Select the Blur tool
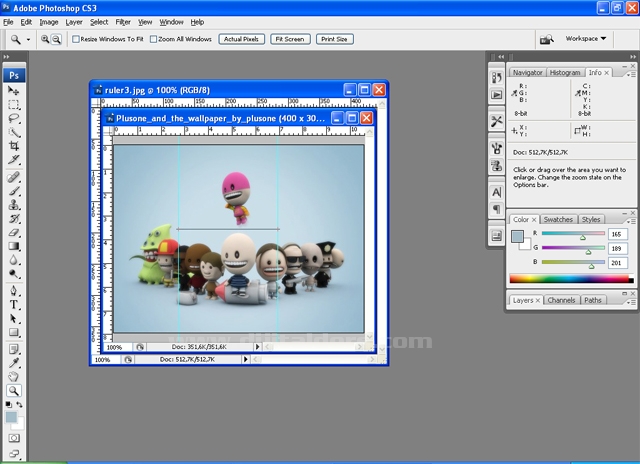 [13, 260]
